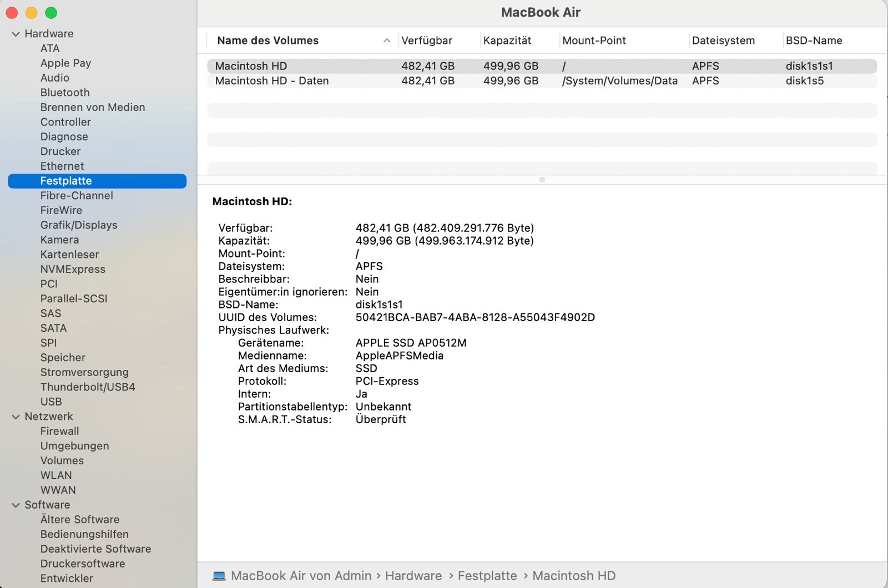Screen dimensions: 888x588
Task: Collapse the Hardware section in the sidebar
Action: point(16,34)
